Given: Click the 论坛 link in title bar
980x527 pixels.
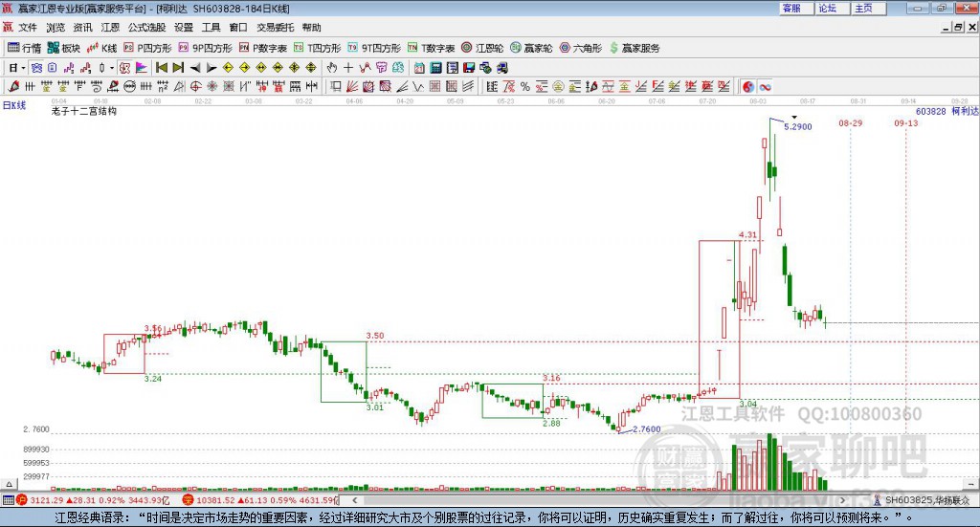Looking at the screenshot, I should [x=832, y=8].
